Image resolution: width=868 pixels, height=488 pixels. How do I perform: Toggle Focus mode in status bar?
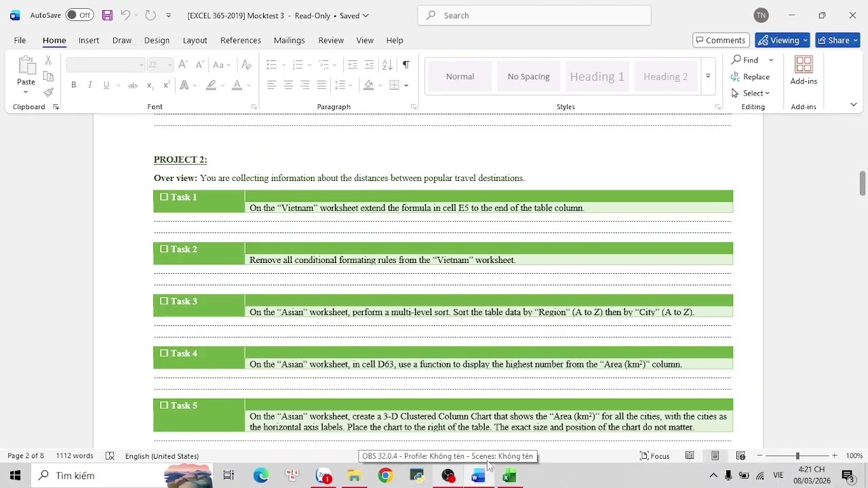click(655, 455)
